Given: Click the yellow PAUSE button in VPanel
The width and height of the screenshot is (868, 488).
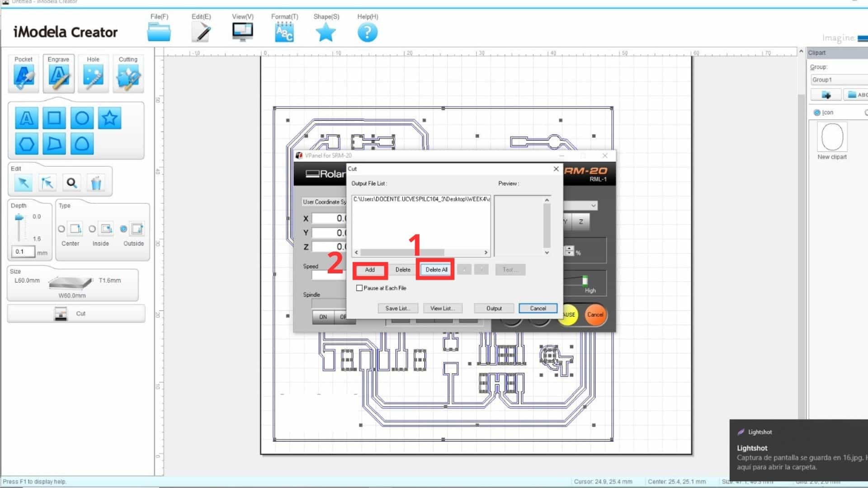Looking at the screenshot, I should point(569,314).
